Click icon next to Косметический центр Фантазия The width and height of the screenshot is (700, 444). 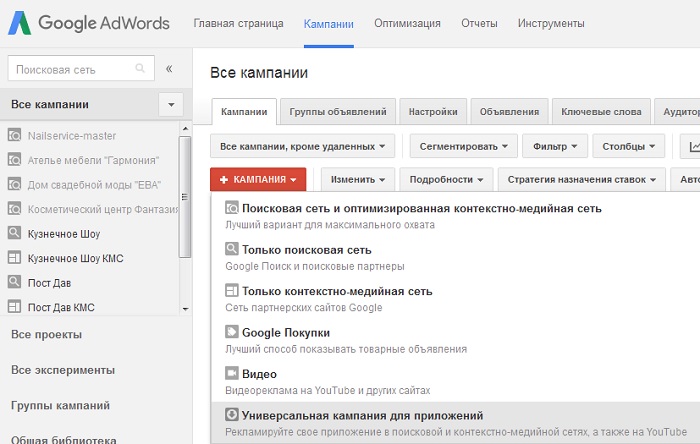[x=14, y=209]
